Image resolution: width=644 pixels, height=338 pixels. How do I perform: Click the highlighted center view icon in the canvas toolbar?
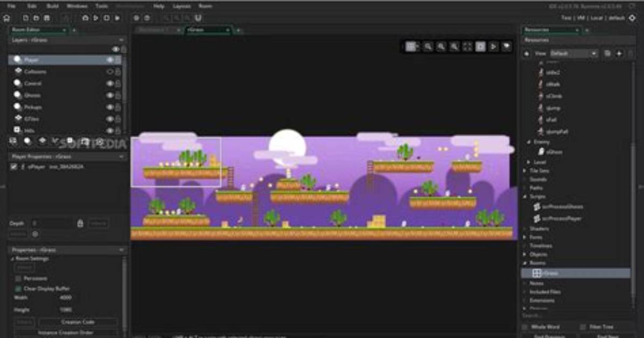coord(480,46)
